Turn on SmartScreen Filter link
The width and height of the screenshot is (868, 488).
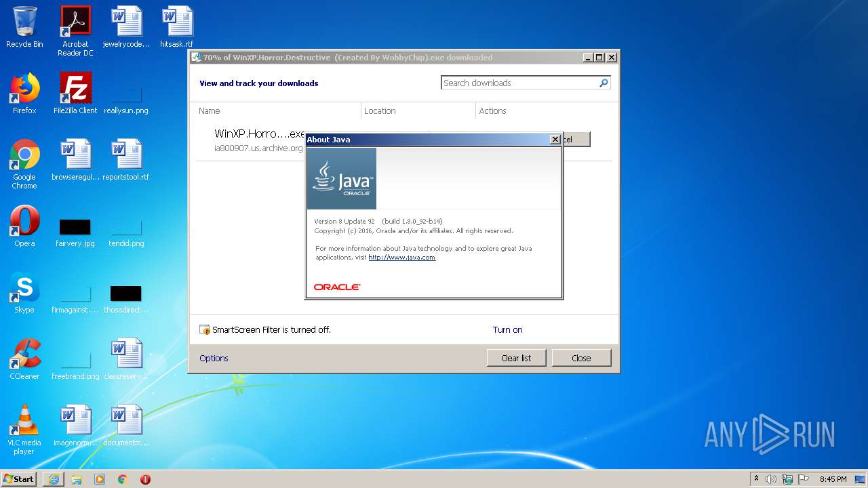click(507, 330)
